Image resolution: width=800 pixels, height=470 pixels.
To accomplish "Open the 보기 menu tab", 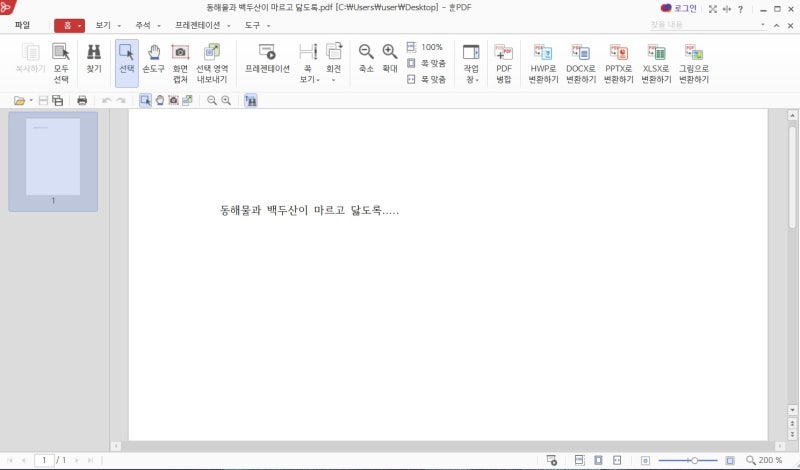I will (x=103, y=25).
